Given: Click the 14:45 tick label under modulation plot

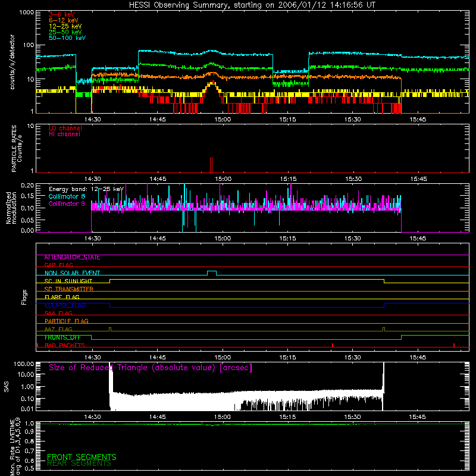Looking at the screenshot, I should (x=158, y=239).
